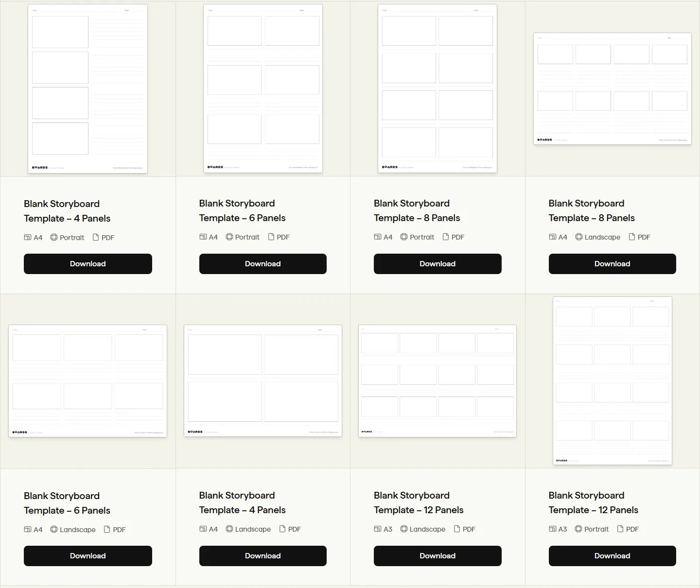Image resolution: width=700 pixels, height=588 pixels.
Task: Open the 4 Panels landscape template preview thumbnail
Action: (263, 381)
